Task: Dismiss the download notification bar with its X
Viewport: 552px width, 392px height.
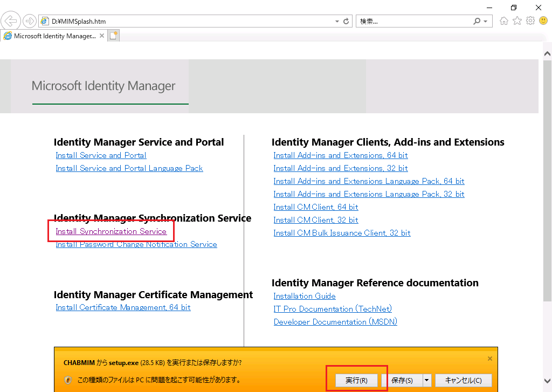Action: (x=489, y=359)
